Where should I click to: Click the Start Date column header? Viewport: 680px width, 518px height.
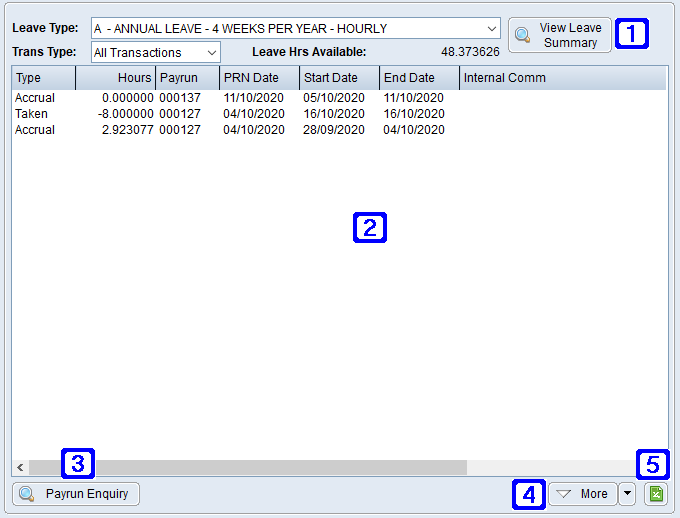[339, 78]
